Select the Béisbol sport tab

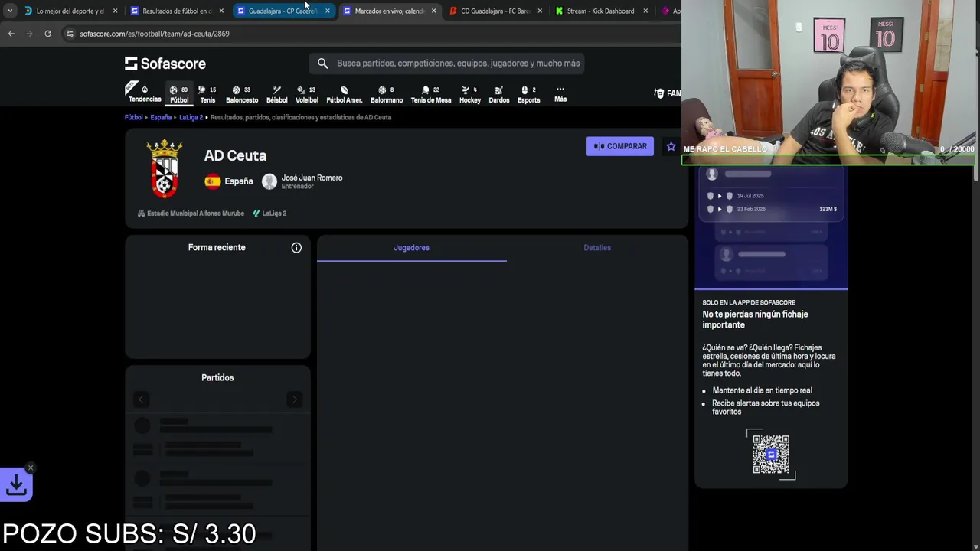coord(276,94)
